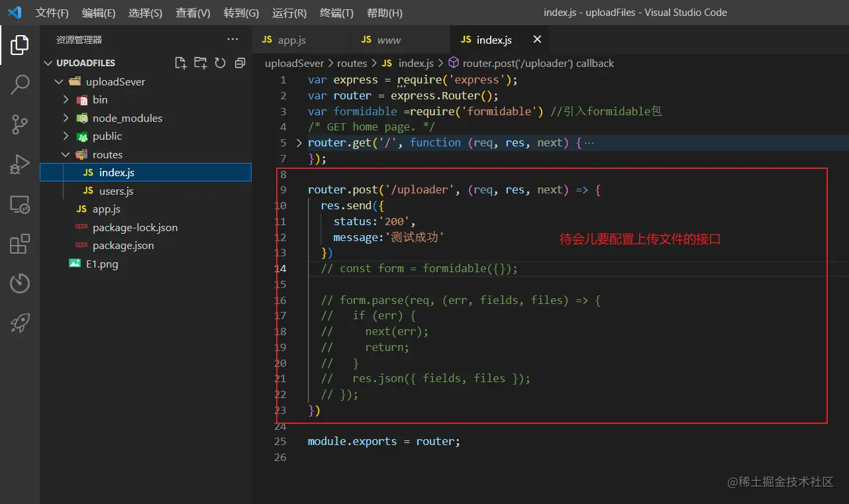The width and height of the screenshot is (849, 504).
Task: Open the 文件(F) menu
Action: pos(52,13)
